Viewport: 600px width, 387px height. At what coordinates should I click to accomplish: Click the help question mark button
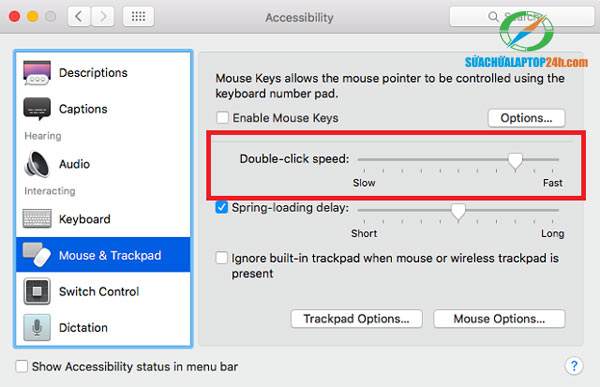[574, 366]
